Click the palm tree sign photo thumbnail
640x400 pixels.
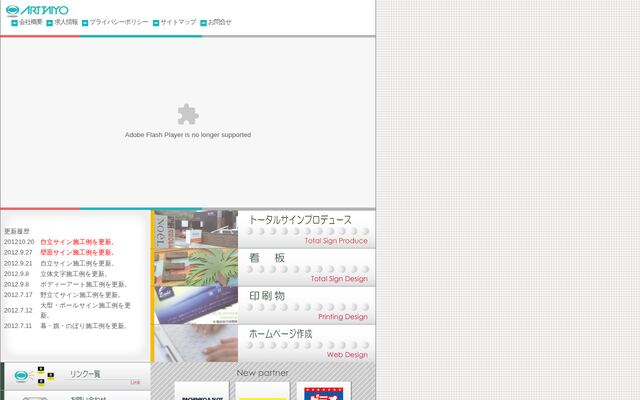[196, 267]
